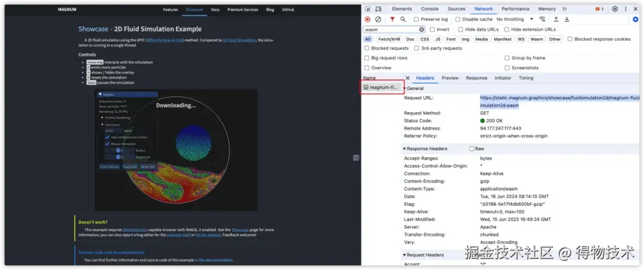Adjust the Magnitude slider
Viewport: 644px width, 270px height.
[x=119, y=157]
